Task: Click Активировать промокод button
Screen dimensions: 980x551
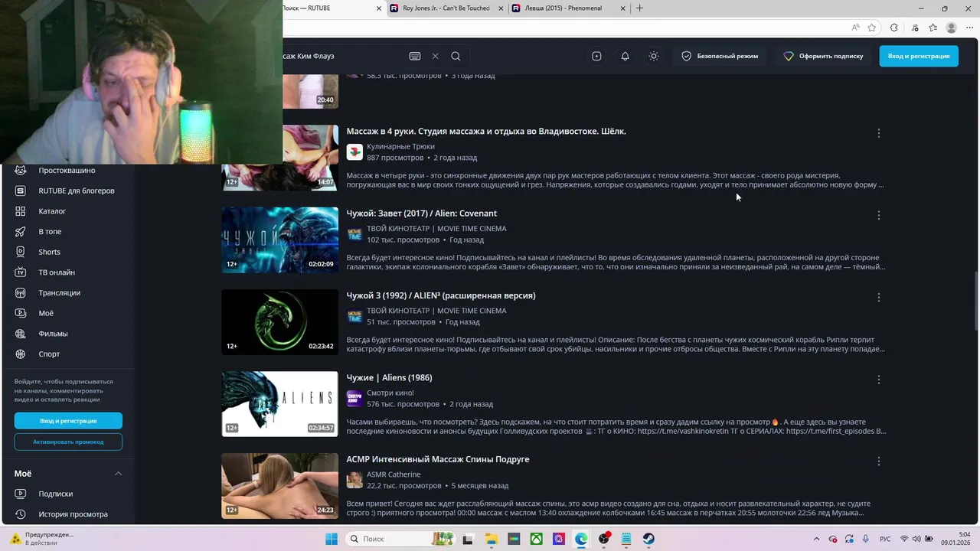Action: point(68,442)
